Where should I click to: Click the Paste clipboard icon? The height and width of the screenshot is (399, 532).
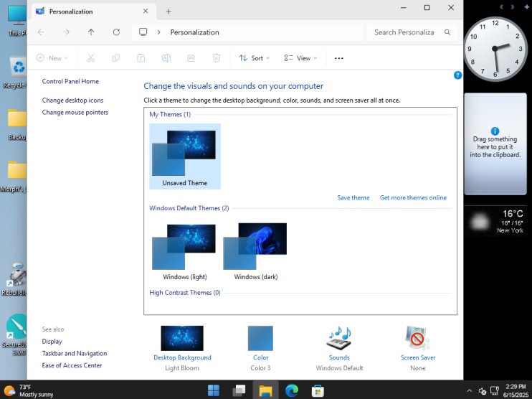(141, 58)
